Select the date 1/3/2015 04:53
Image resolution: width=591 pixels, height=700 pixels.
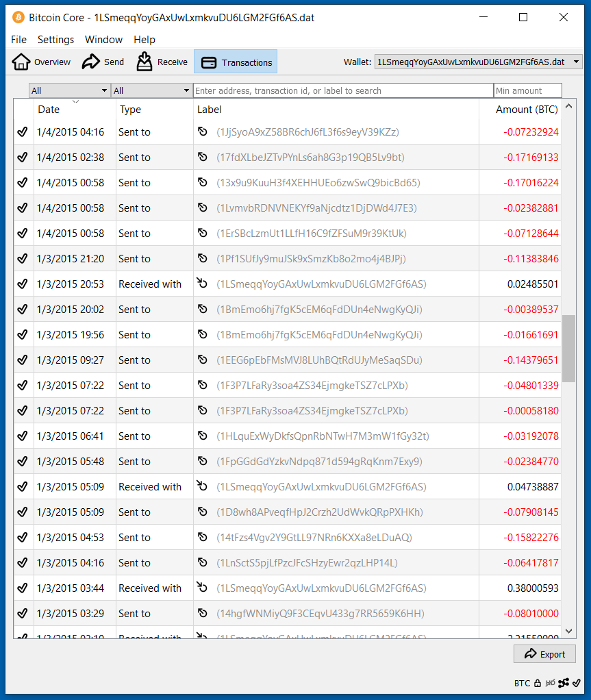[70, 538]
